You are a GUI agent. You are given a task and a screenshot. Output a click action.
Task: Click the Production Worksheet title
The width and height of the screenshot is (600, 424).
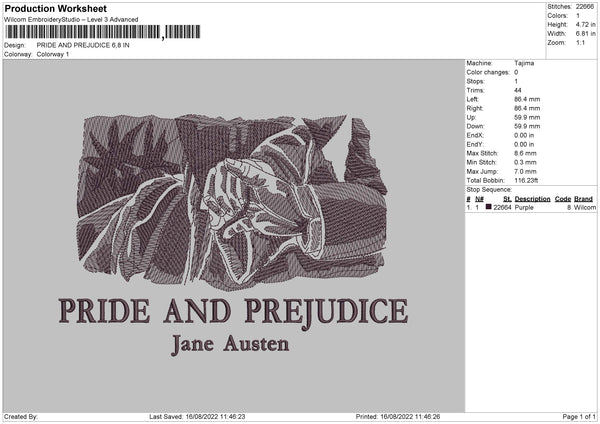click(55, 9)
